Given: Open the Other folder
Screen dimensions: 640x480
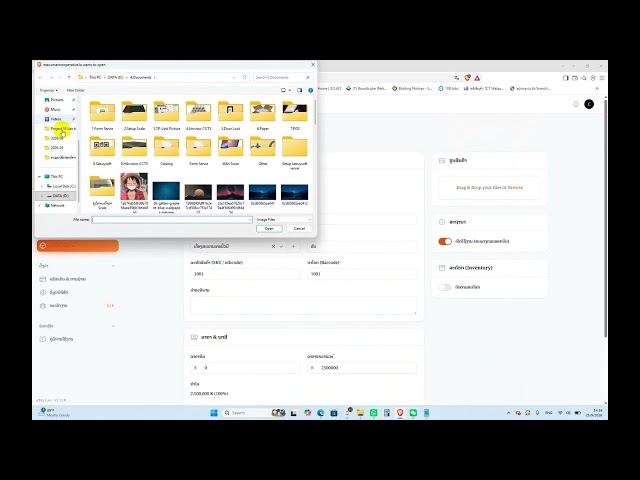Looking at the screenshot, I should pos(262,151).
